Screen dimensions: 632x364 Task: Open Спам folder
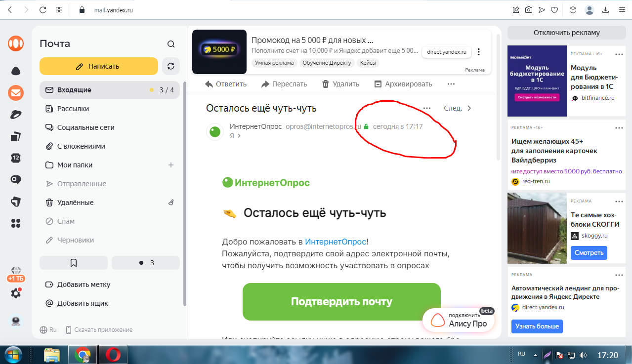(x=110, y=221)
